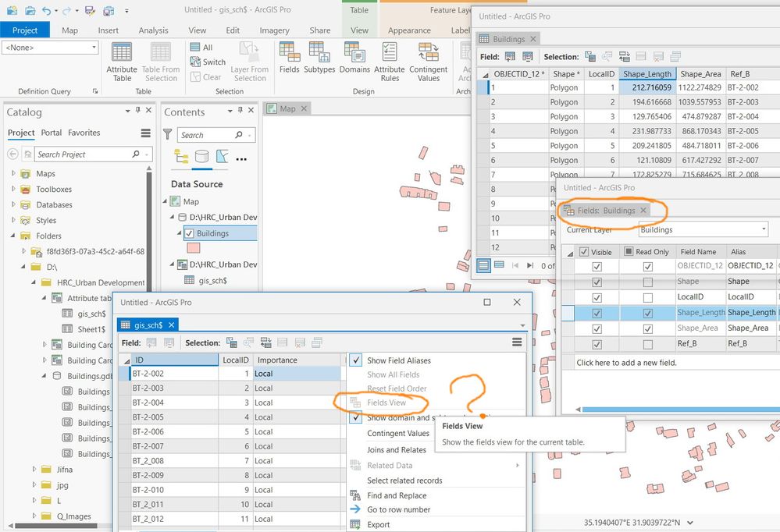Image resolution: width=780 pixels, height=532 pixels.
Task: Switch selection in ribbon
Action: click(x=208, y=62)
